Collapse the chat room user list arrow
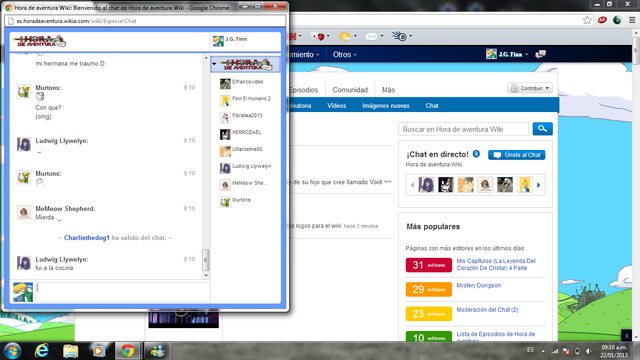640x360 pixels. click(214, 64)
